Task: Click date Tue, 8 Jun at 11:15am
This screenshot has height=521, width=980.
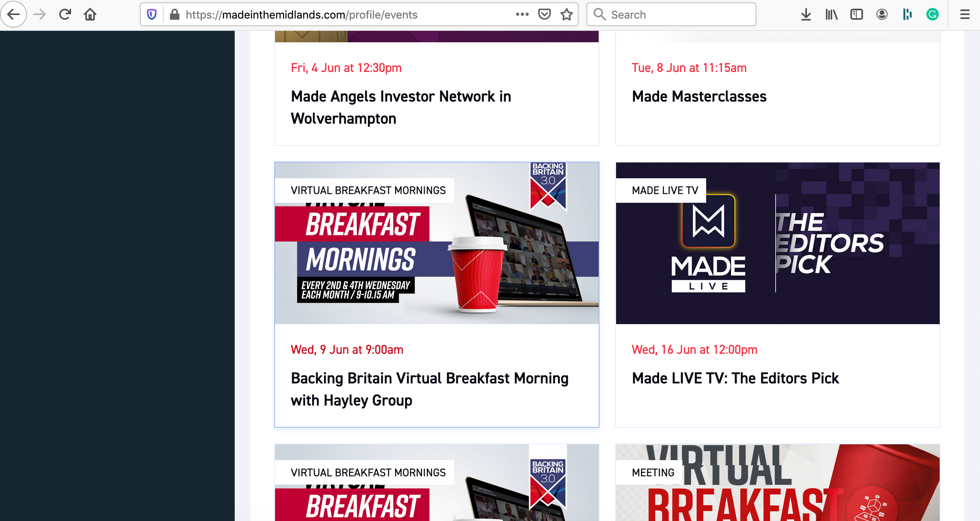Action: tap(689, 68)
